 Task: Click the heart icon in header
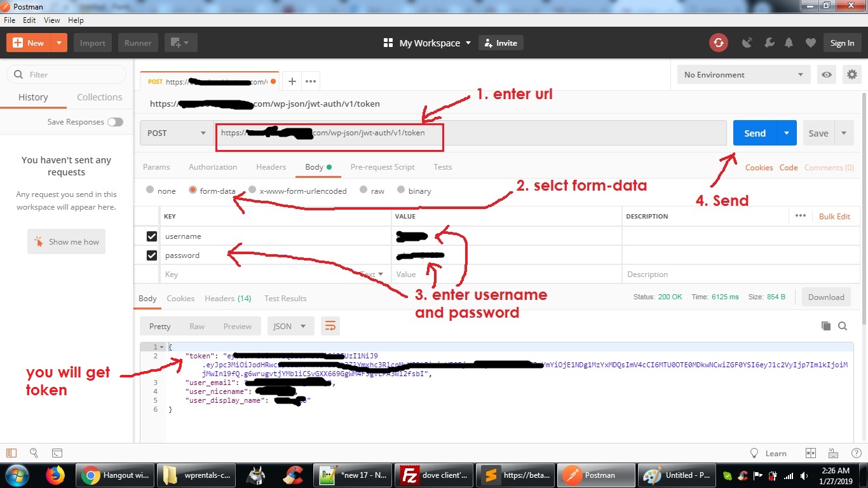(x=810, y=43)
